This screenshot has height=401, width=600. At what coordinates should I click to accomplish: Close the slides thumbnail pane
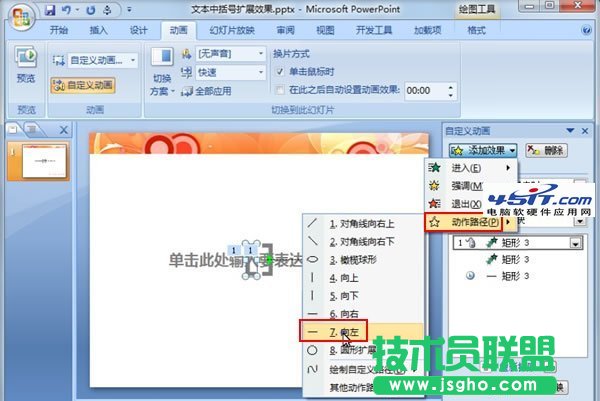click(64, 130)
